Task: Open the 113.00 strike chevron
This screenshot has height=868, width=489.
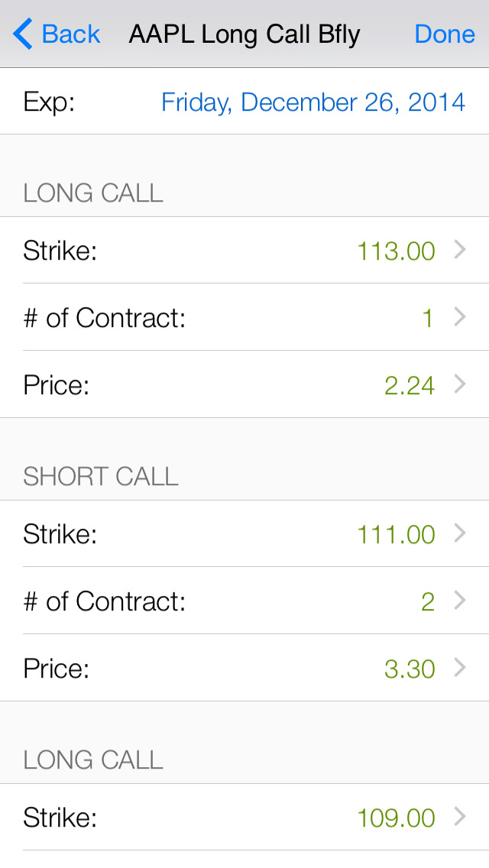Action: tap(460, 250)
